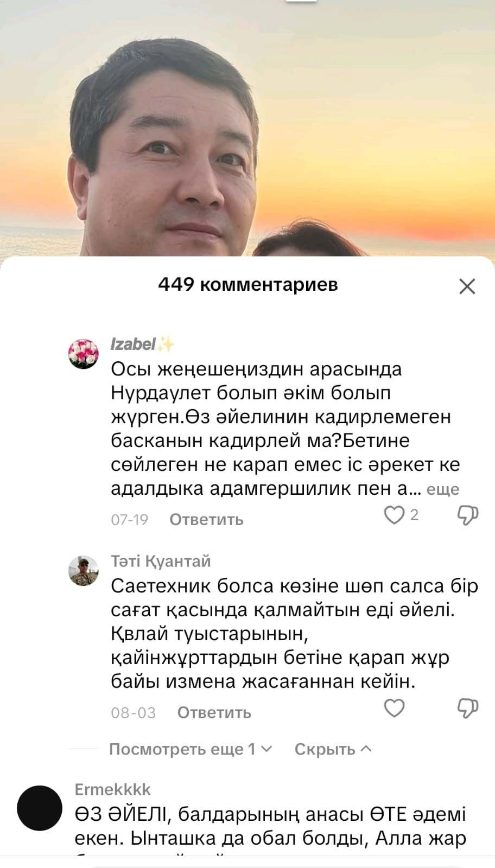Viewport: 495px width, 868px height.
Task: Like Тәті Қуантай's comment heart icon
Action: (395, 708)
